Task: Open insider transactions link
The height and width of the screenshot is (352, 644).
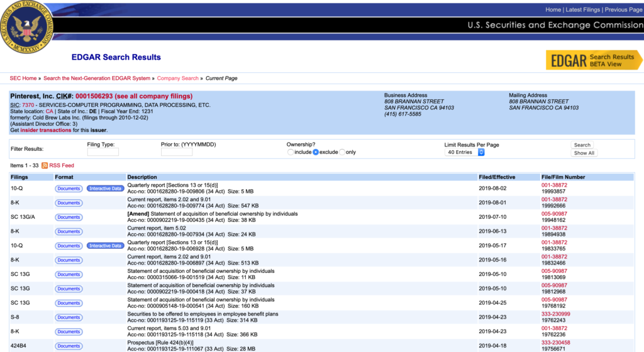Action: coord(45,130)
